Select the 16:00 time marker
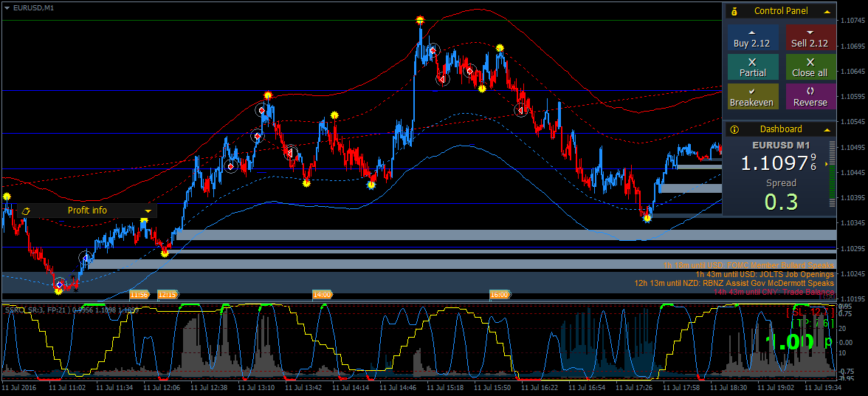868x396 pixels. pyautogui.click(x=499, y=295)
